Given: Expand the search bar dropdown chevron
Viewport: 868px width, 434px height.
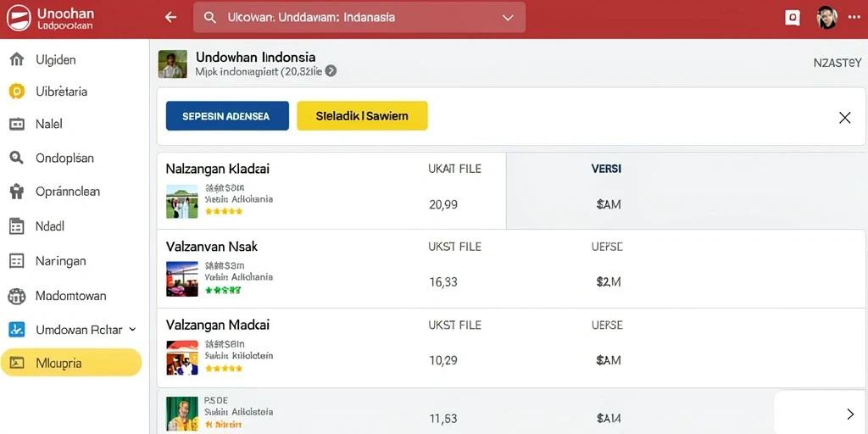Looking at the screenshot, I should click(508, 18).
